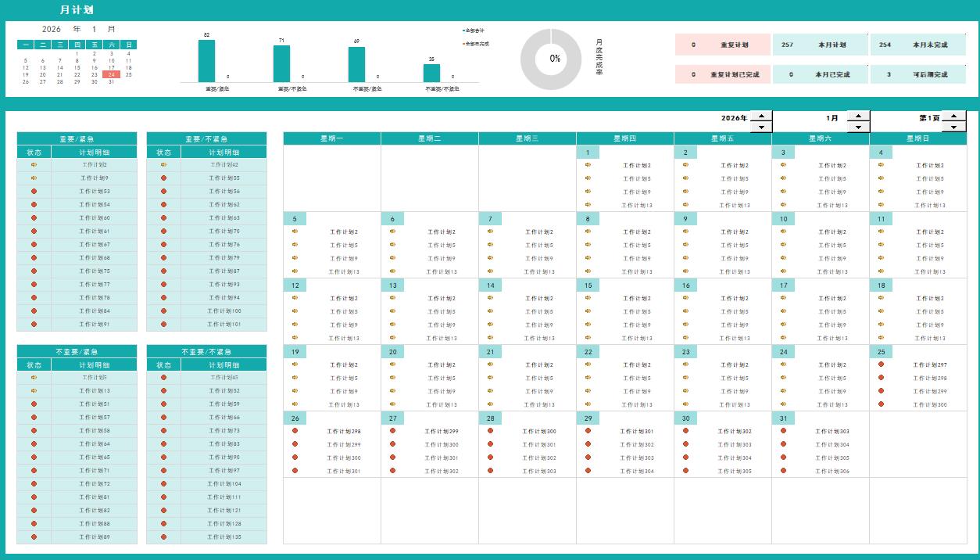This screenshot has width=980, height=560.
Task: Click the status icon for 工作计划2 in 重要/紧急 list
Action: tap(34, 165)
